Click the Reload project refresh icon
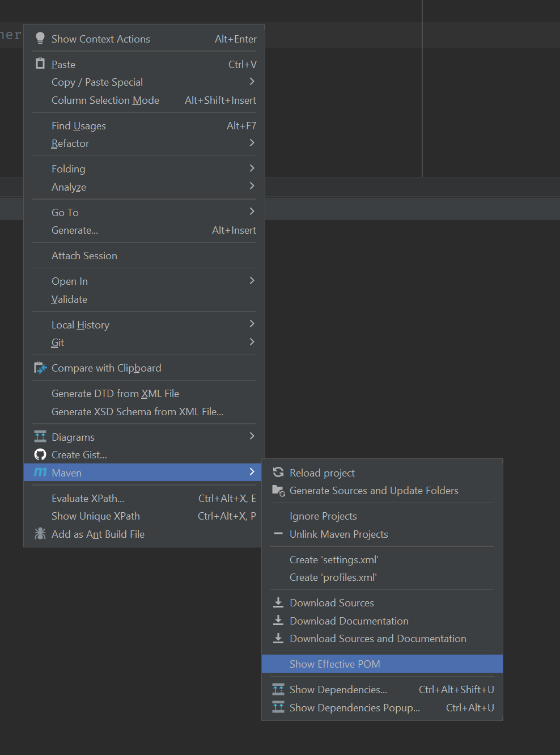Screen dimensions: 560x755 point(278,473)
